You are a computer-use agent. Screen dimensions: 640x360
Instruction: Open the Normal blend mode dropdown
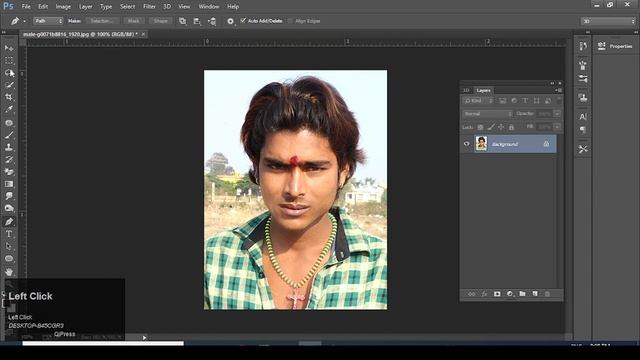tap(487, 114)
